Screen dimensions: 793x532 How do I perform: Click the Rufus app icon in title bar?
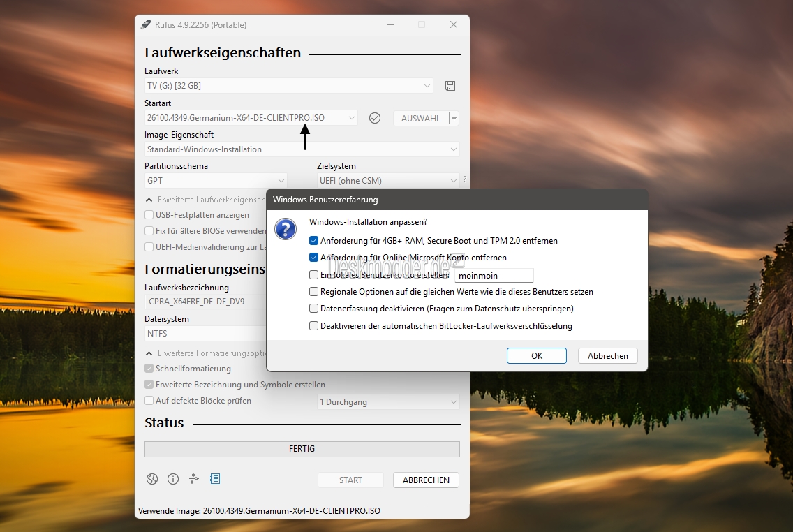(x=146, y=24)
